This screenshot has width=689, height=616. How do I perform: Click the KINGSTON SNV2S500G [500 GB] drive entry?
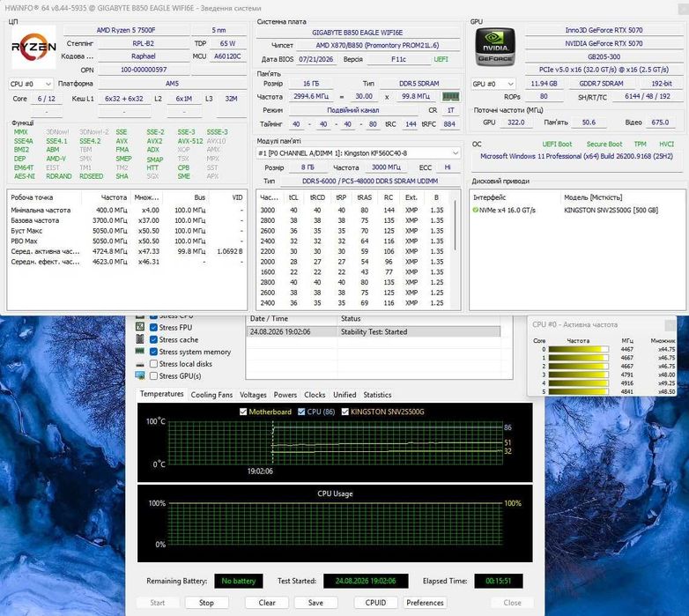[x=611, y=210]
